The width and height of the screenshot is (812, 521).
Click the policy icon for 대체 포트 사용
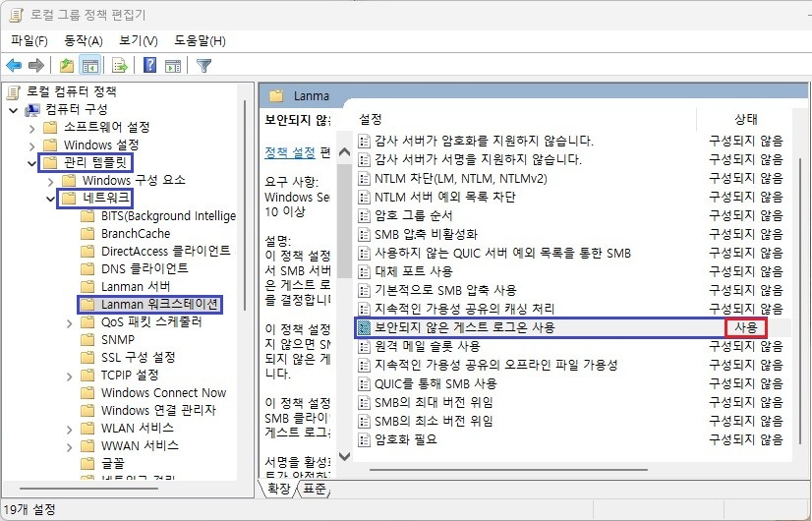click(x=365, y=272)
